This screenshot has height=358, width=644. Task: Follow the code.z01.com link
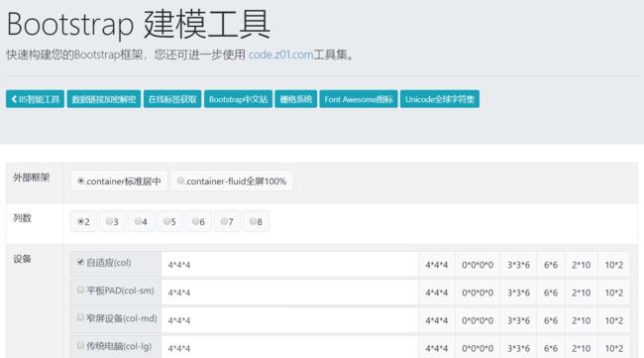(280, 55)
